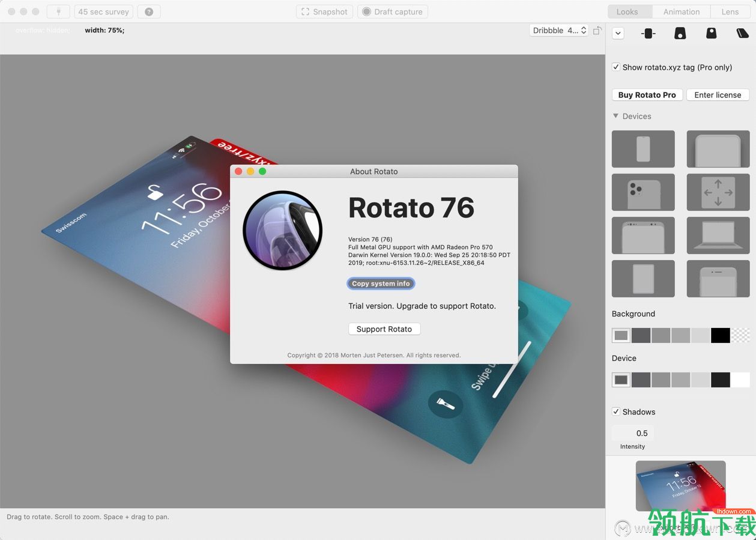
Task: Select the dark gray Background swatch
Action: 641,335
